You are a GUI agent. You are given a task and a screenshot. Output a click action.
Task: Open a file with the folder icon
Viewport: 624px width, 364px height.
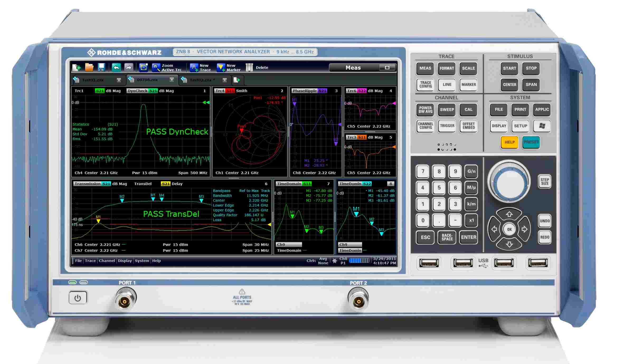tap(89, 68)
